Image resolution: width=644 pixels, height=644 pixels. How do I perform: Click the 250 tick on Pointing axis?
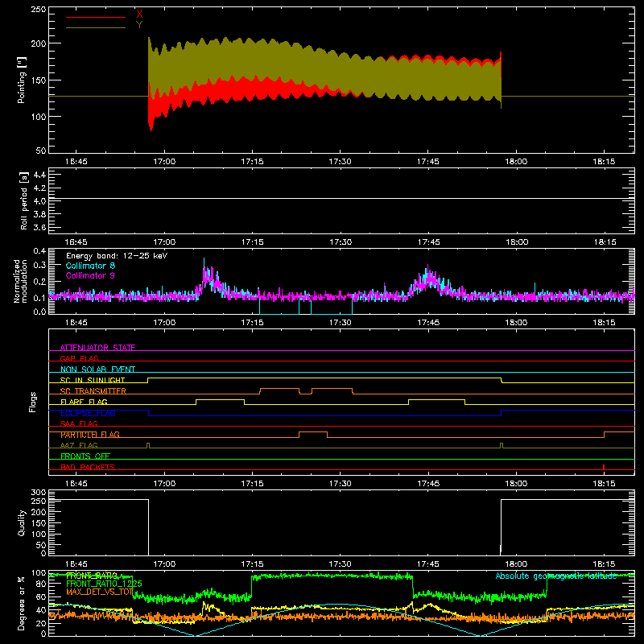coord(39,9)
